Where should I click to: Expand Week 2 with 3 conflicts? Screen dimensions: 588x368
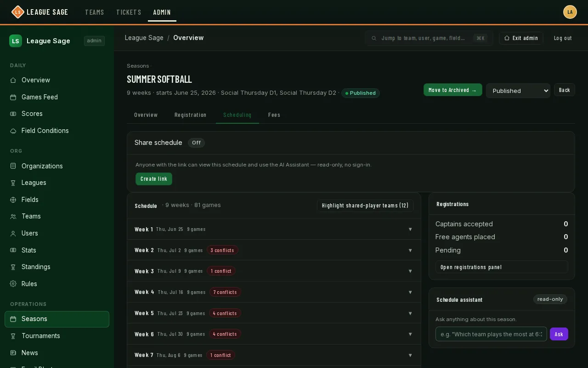(x=274, y=250)
